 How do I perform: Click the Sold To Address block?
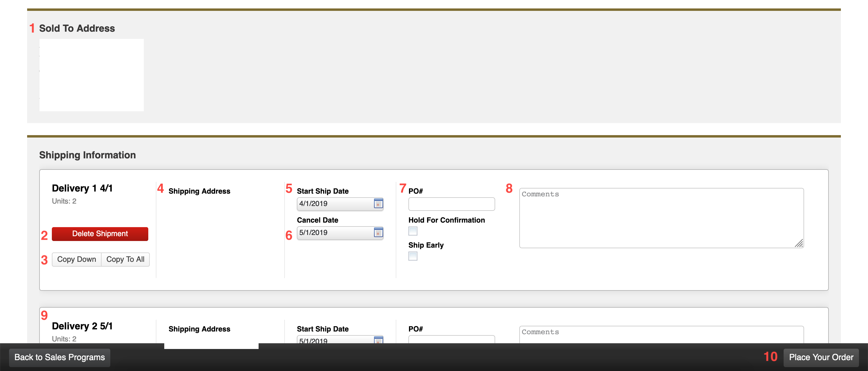click(91, 75)
